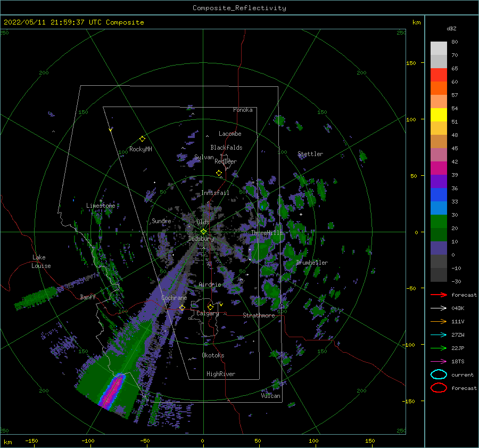Click the Composite_Reflectivity title

pos(240,8)
